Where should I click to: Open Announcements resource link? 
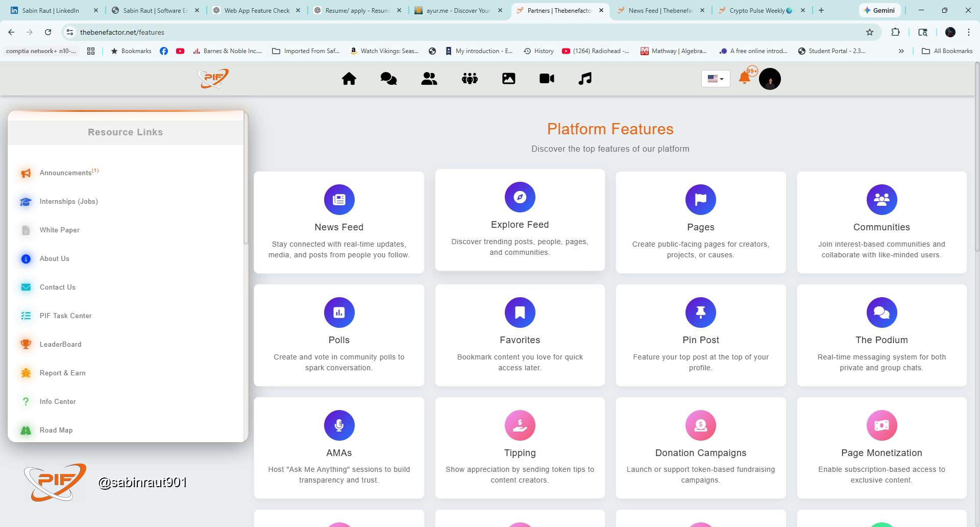click(x=65, y=173)
